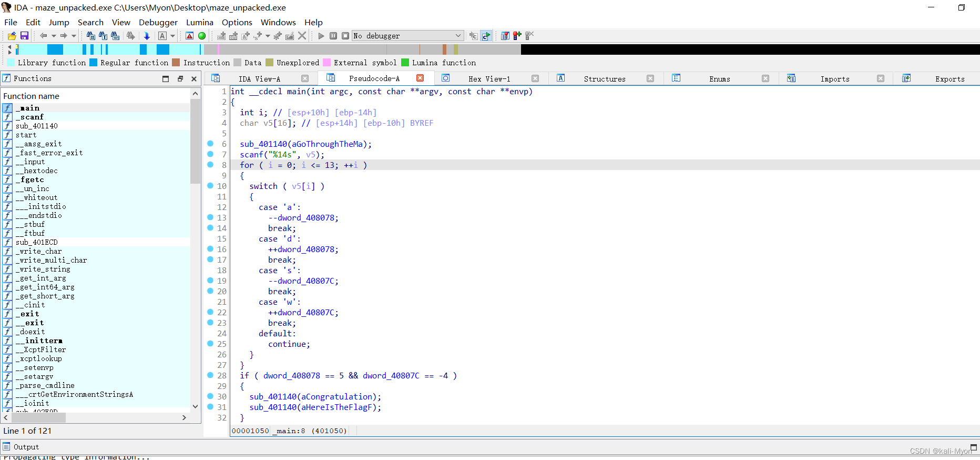Toggle breakpoint dot on line 30

(x=210, y=396)
